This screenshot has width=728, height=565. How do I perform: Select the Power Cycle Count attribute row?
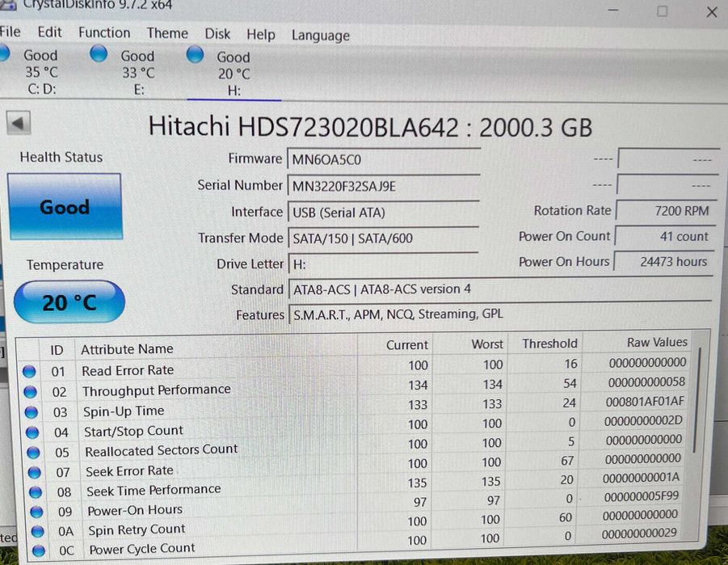(356, 544)
